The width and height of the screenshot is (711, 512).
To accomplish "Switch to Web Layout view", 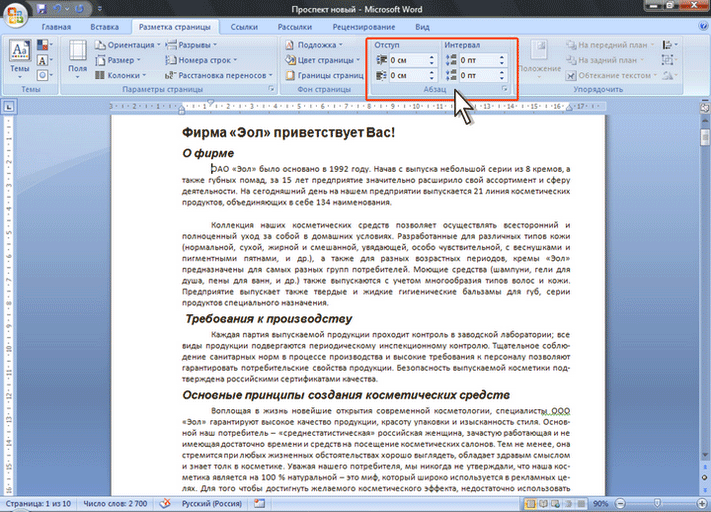I will 555,503.
